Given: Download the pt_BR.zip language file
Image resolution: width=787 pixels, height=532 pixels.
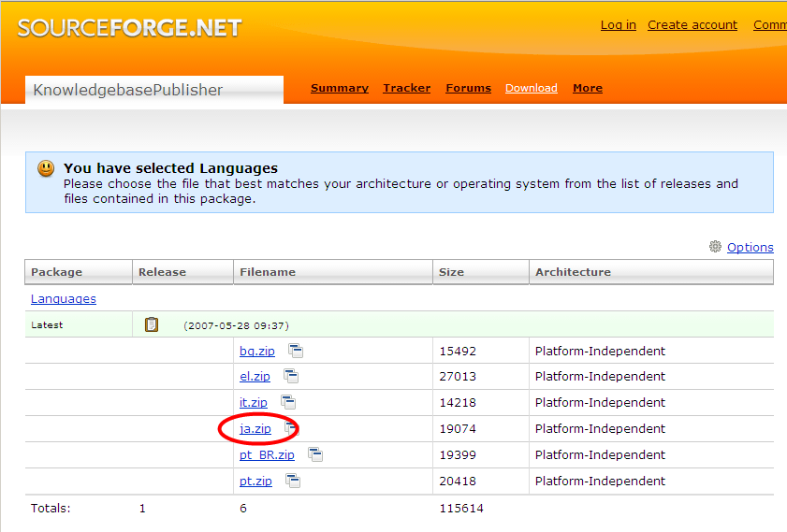Looking at the screenshot, I should 267,454.
